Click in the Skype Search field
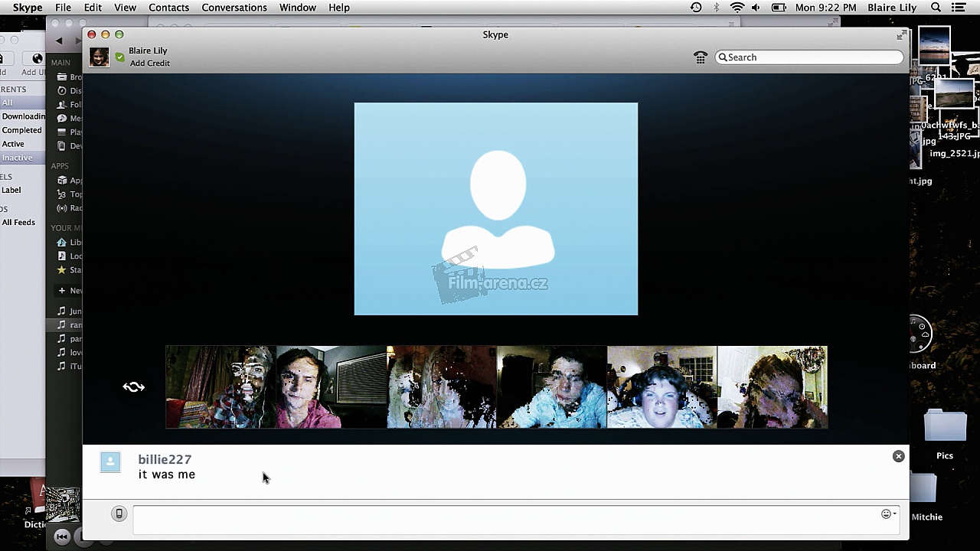980x551 pixels. point(812,57)
